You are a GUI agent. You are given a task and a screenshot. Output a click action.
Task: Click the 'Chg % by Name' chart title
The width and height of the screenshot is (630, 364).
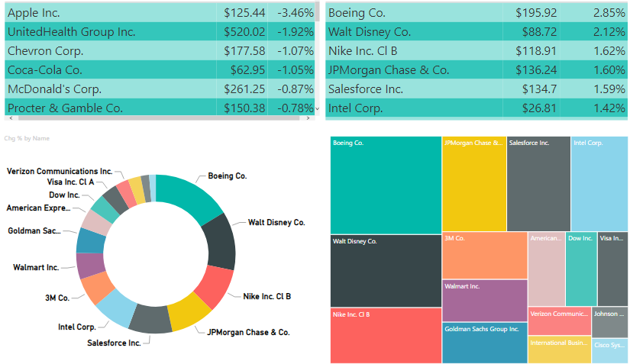tap(27, 138)
